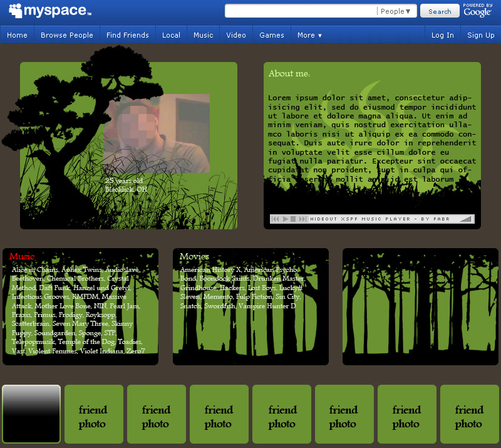Play the song in the XSPF music player
The height and width of the screenshot is (448, 501).
[x=286, y=219]
